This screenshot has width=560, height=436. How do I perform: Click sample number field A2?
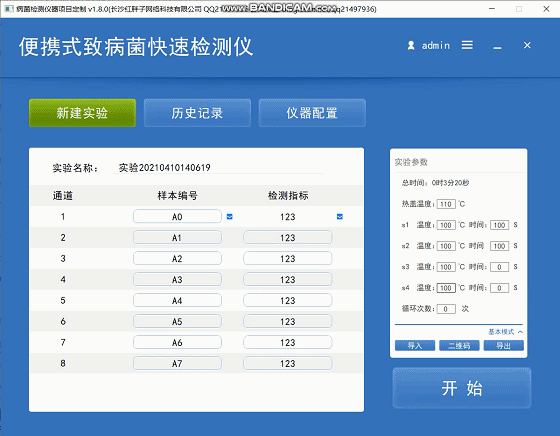coord(177,259)
